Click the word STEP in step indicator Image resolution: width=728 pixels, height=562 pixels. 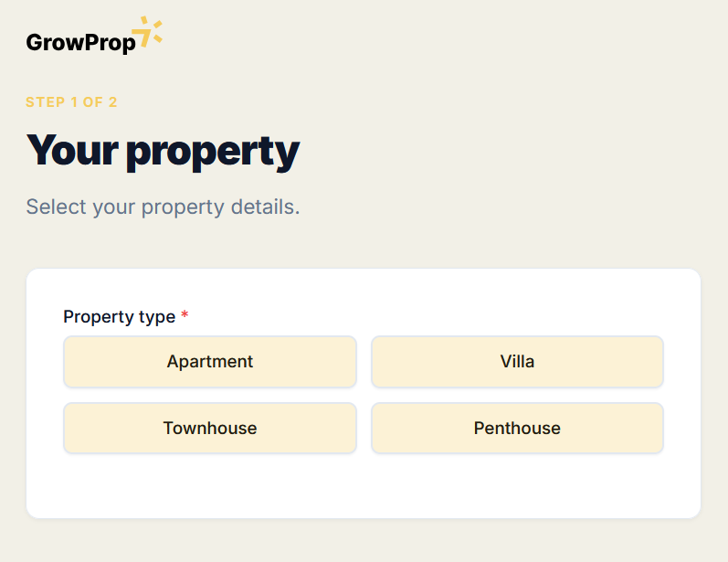pos(45,102)
